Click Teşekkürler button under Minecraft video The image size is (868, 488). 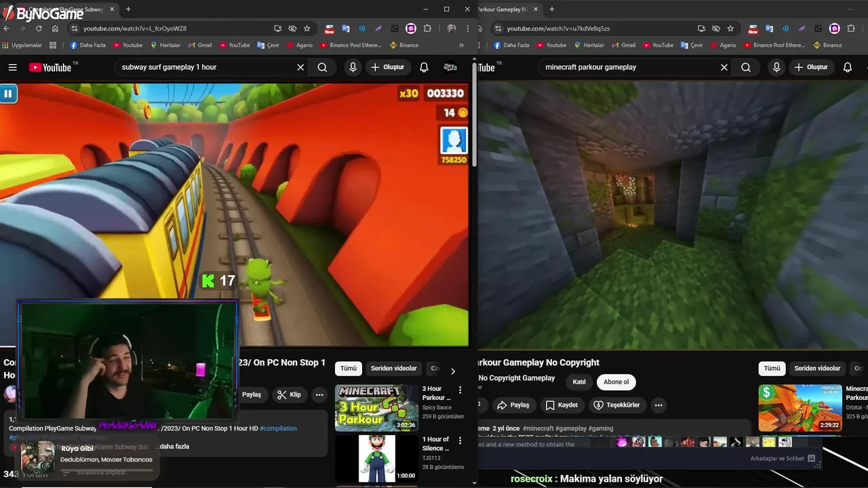point(617,405)
